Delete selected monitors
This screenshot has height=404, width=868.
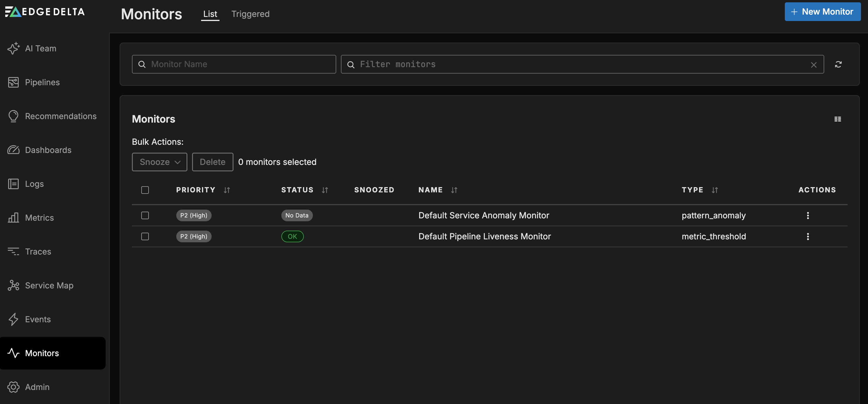[212, 162]
